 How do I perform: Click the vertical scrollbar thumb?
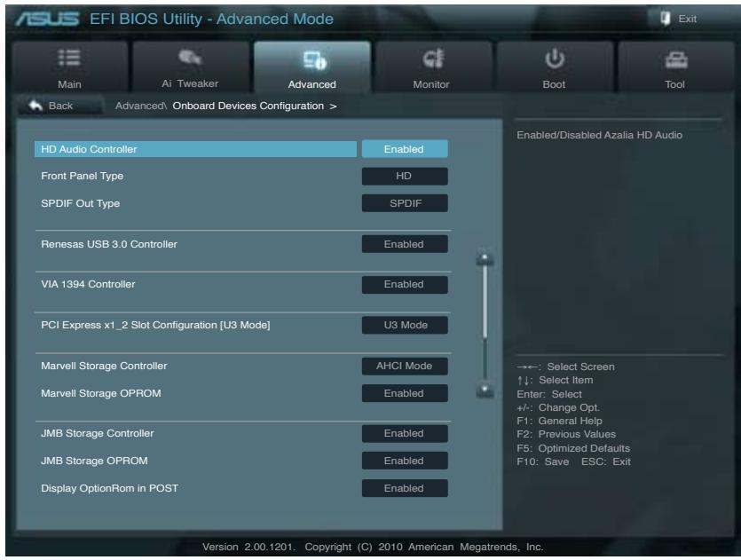tap(485, 303)
